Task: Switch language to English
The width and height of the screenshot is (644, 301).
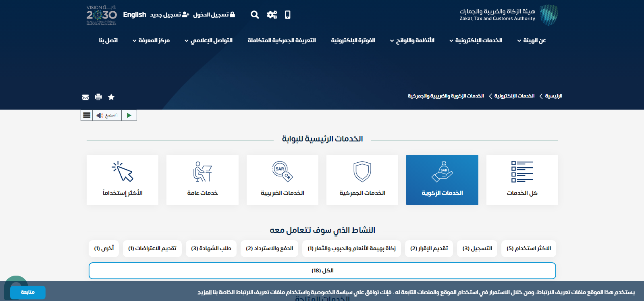Action: point(135,15)
